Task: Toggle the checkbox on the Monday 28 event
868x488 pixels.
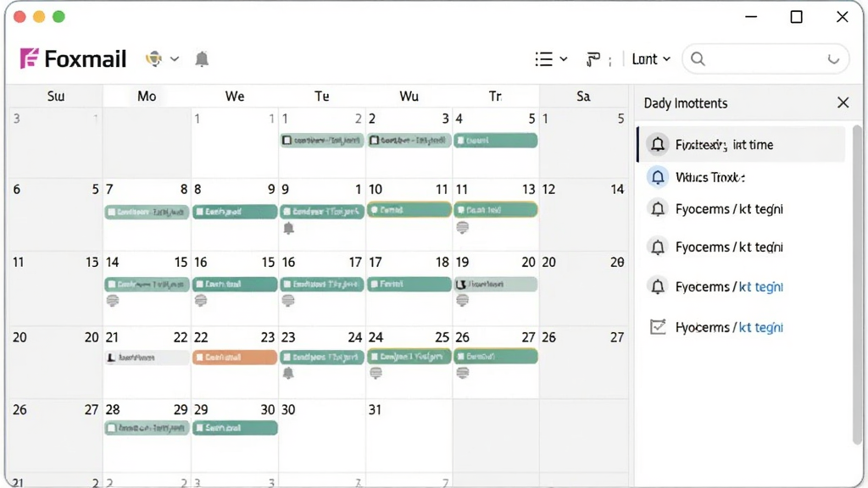Action: pos(112,428)
